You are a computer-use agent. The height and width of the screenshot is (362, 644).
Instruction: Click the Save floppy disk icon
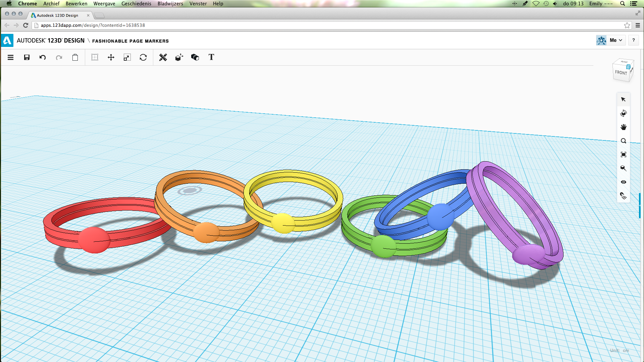27,57
